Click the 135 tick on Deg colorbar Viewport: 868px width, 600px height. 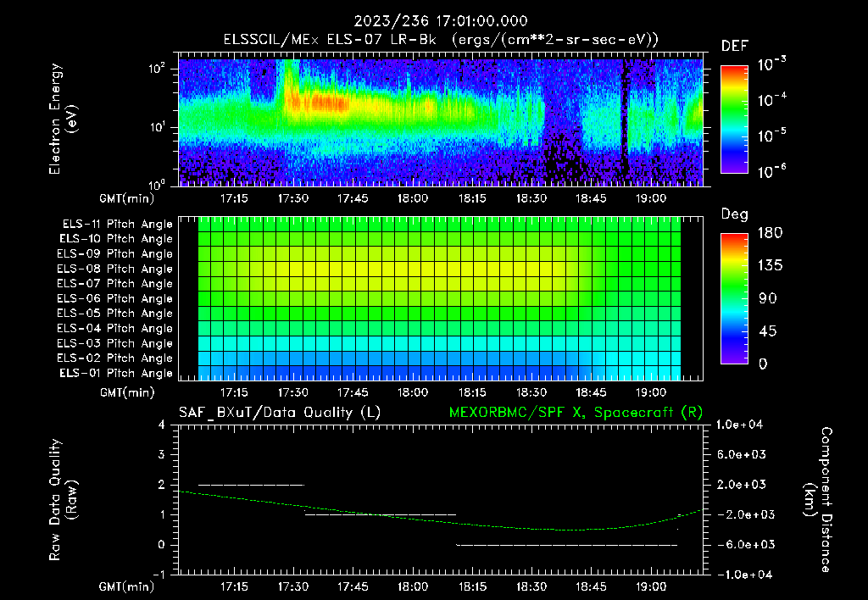(x=770, y=266)
